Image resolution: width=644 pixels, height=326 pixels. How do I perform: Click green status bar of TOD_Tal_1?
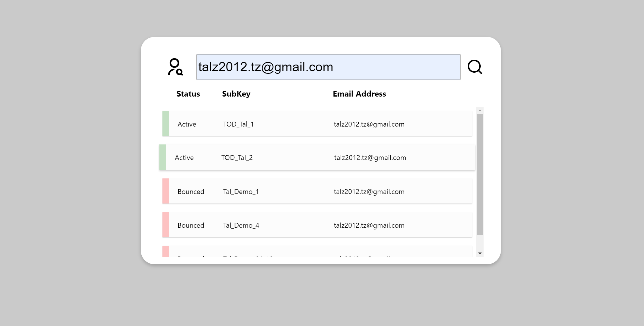(166, 124)
